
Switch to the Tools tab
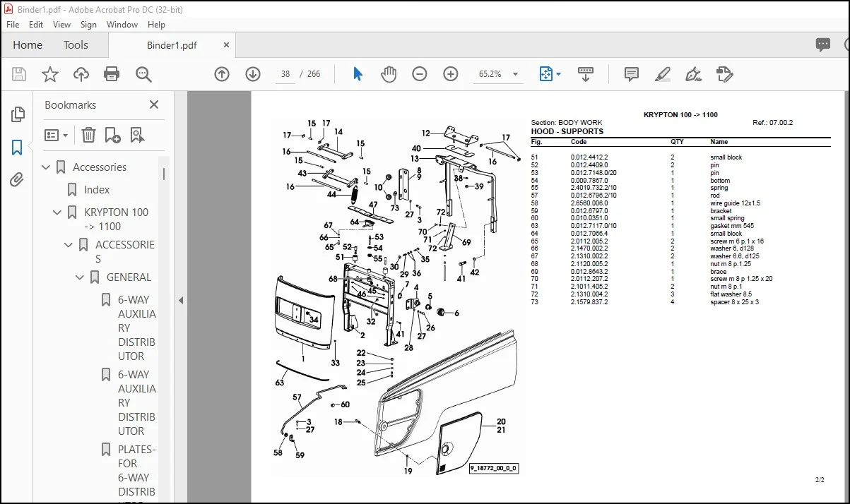tap(76, 44)
